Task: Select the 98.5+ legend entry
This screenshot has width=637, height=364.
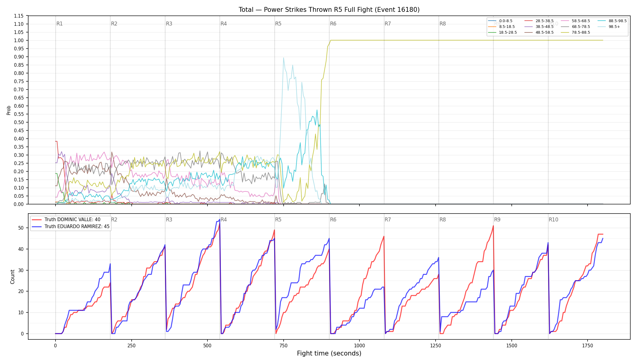Action: pos(609,27)
